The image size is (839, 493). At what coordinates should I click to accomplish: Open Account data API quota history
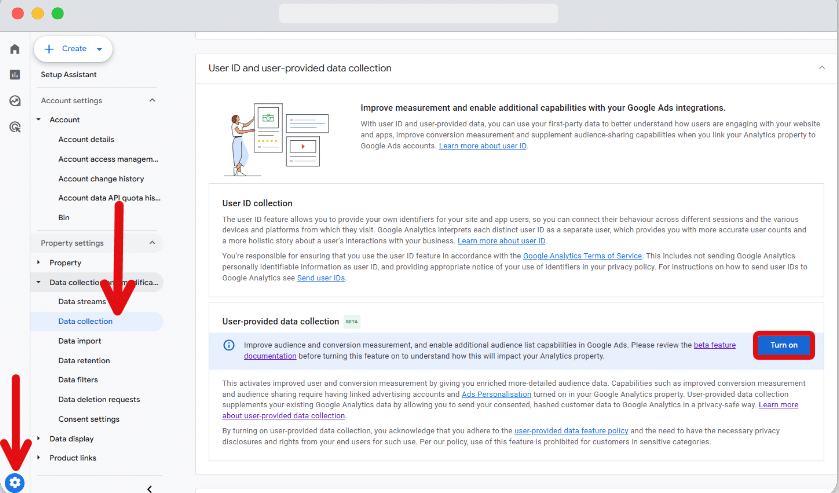coord(109,198)
